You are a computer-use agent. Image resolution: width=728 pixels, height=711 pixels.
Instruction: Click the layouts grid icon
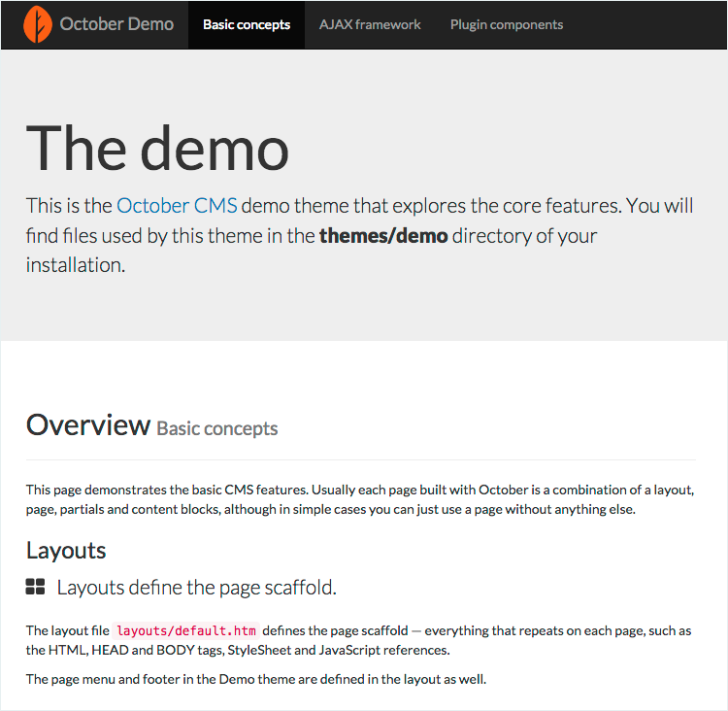click(x=35, y=587)
